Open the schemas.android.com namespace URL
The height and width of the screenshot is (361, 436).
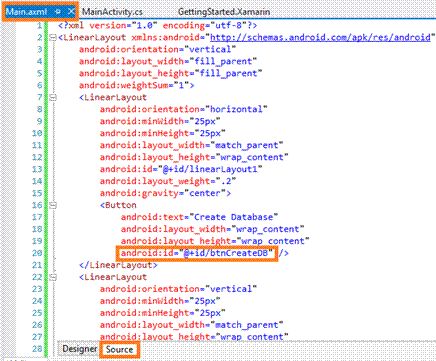tap(320, 37)
